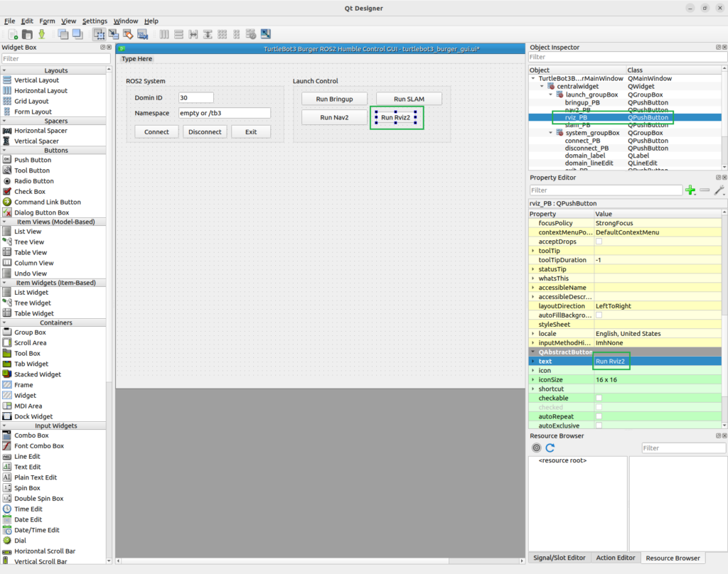
Task: Click the Widget Box filter field
Action: [x=55, y=58]
